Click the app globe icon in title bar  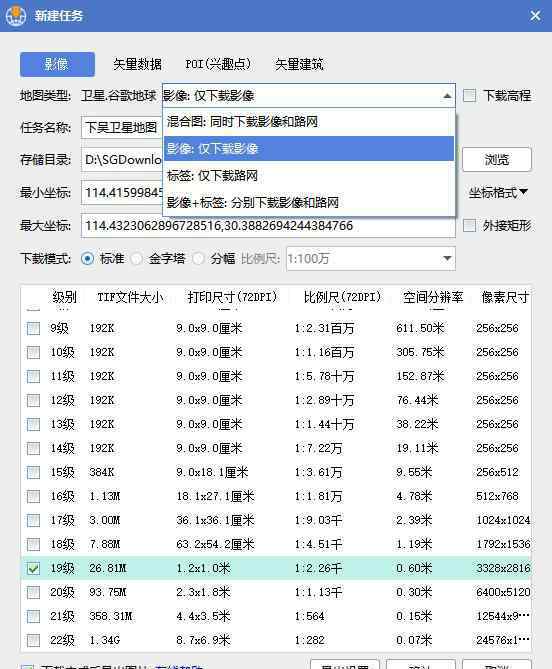pyautogui.click(x=16, y=15)
